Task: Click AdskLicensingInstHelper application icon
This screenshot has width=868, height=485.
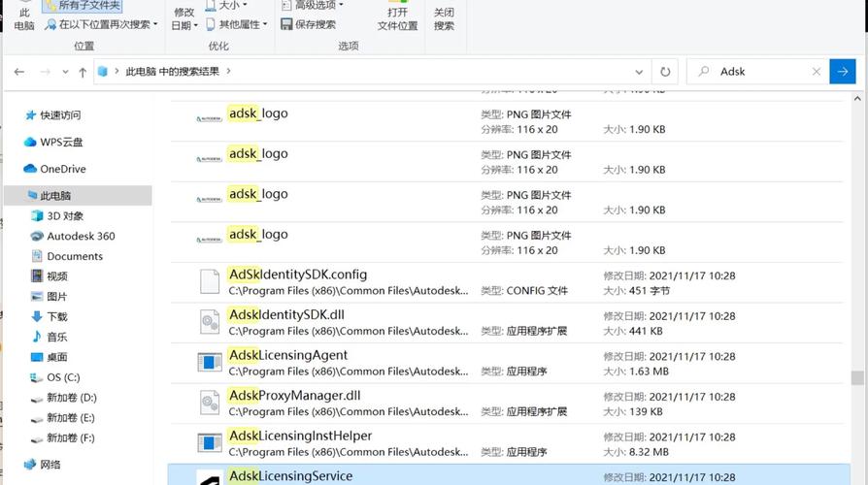Action: pos(210,442)
